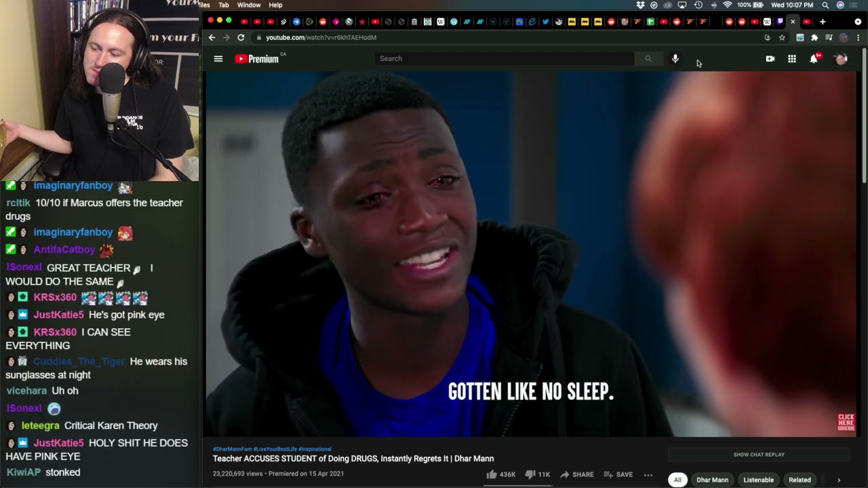Click the YouTube Premium logo
The height and width of the screenshot is (488, 868).
click(x=257, y=59)
